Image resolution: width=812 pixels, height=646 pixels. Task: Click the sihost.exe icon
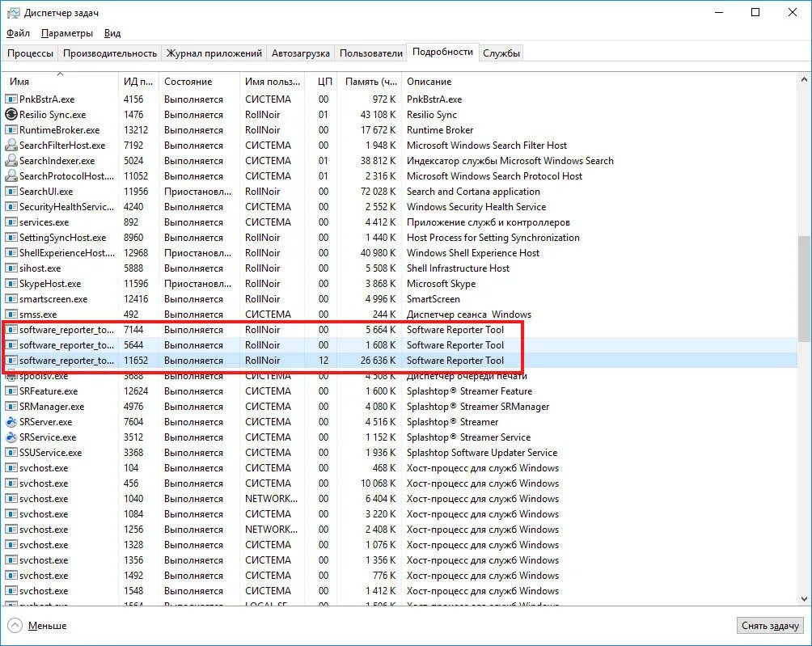pos(11,268)
